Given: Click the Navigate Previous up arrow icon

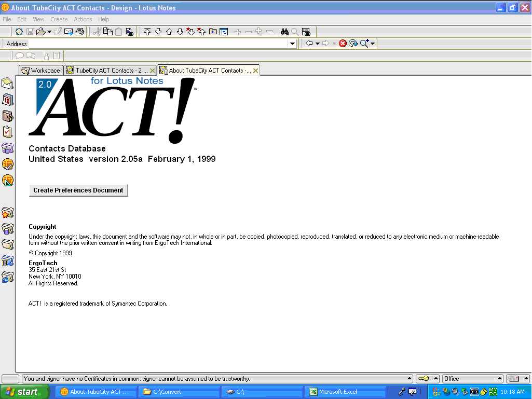Looking at the screenshot, I should click(x=169, y=32).
